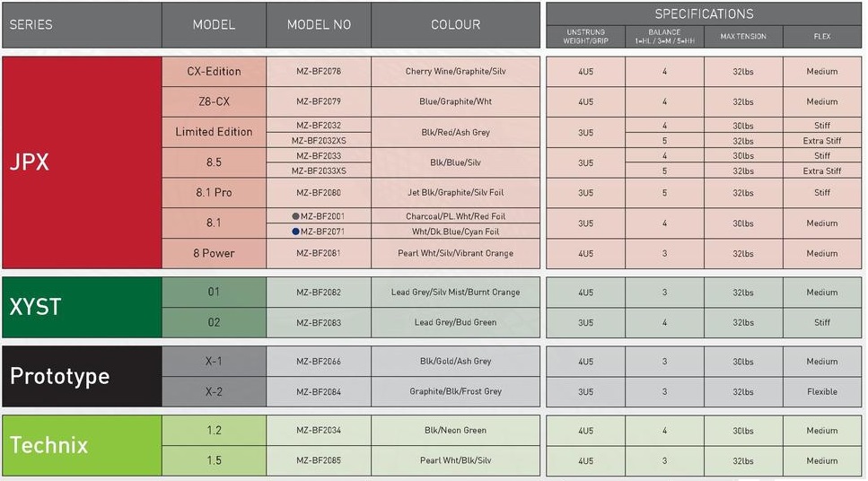Click the FLEX column header
Image resolution: width=868 pixels, height=481 pixels.
pyautogui.click(x=821, y=37)
